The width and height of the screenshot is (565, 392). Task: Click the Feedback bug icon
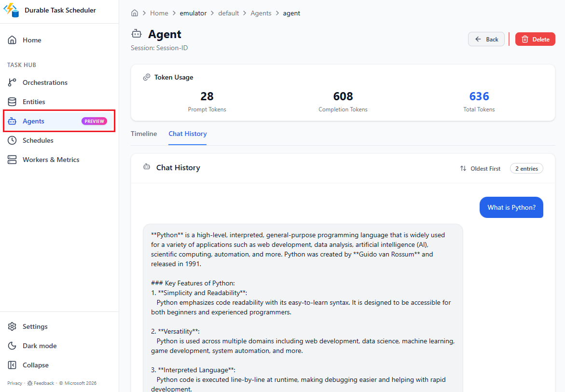[30, 383]
